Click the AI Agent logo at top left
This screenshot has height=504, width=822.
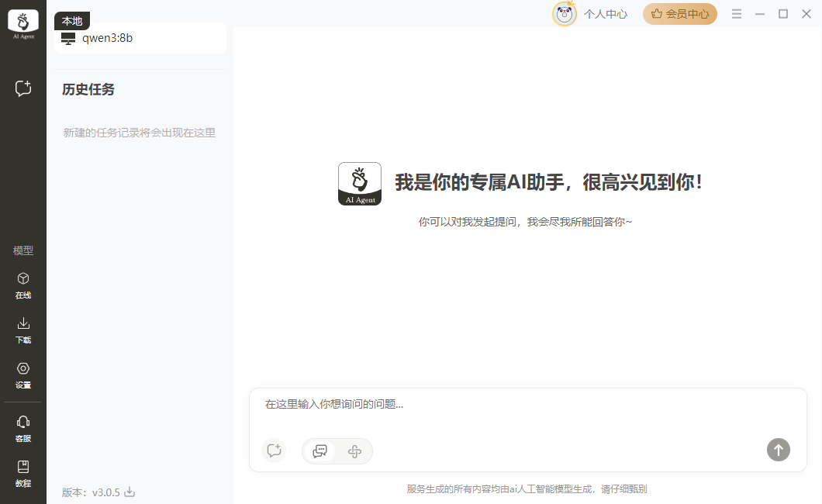tap(23, 24)
